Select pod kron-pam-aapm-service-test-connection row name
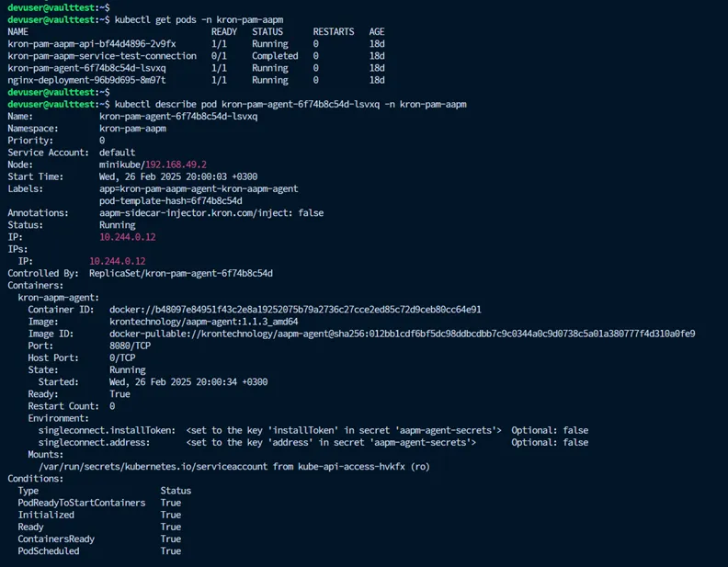 point(102,56)
